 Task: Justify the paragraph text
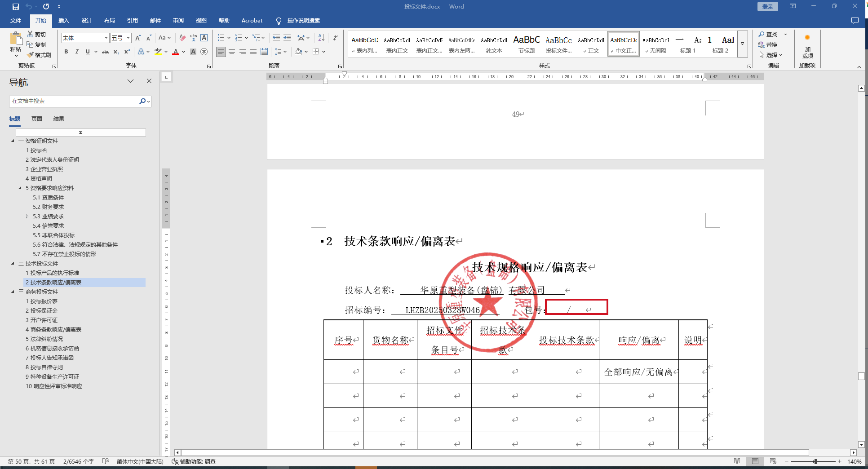[253, 52]
